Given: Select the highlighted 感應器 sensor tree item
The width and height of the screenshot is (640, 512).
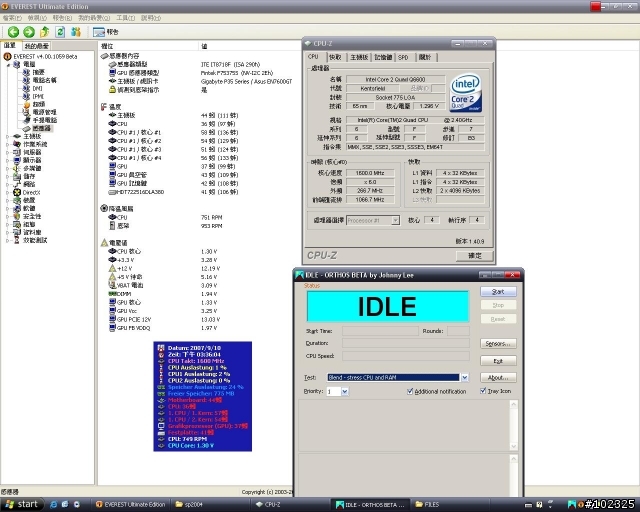Looking at the screenshot, I should [38, 128].
